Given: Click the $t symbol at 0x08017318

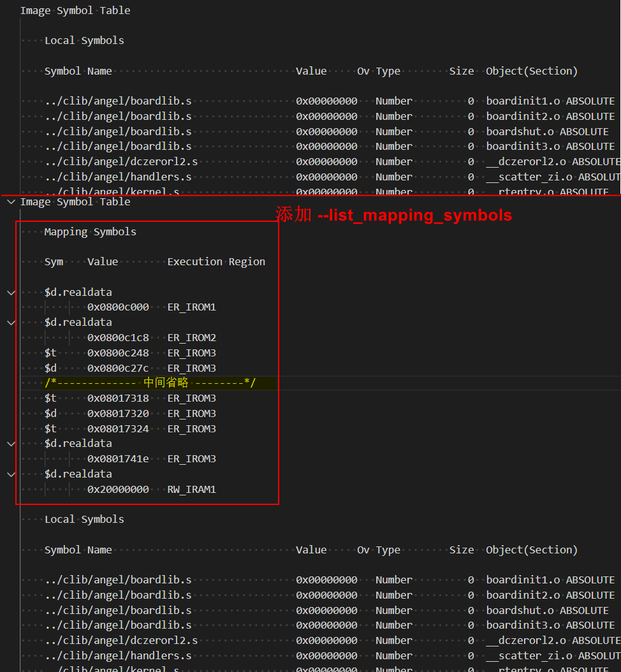Looking at the screenshot, I should [x=50, y=398].
